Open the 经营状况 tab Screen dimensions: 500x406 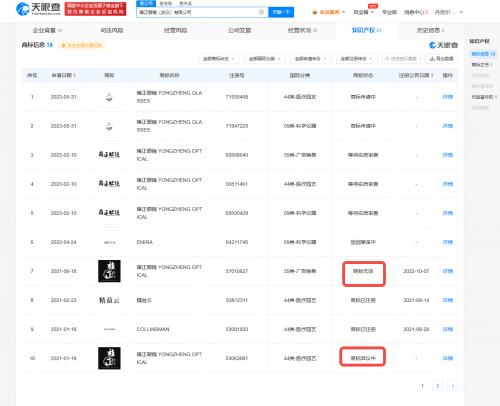(302, 30)
